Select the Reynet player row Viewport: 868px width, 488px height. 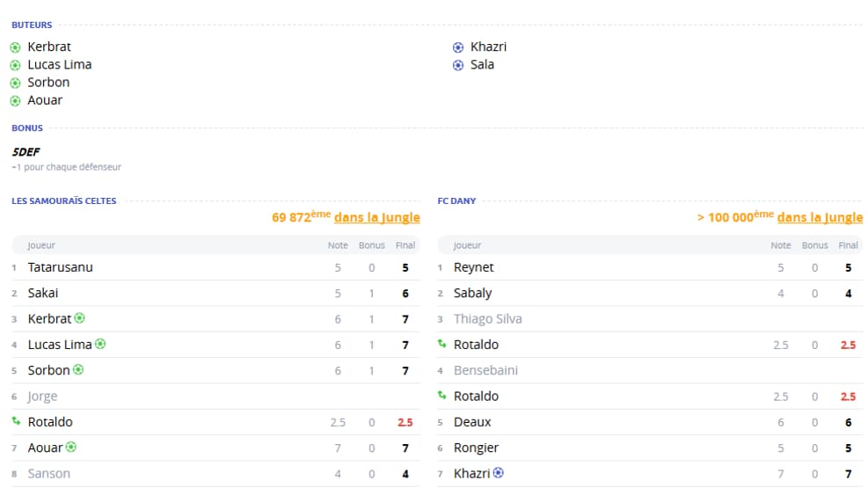pos(650,267)
